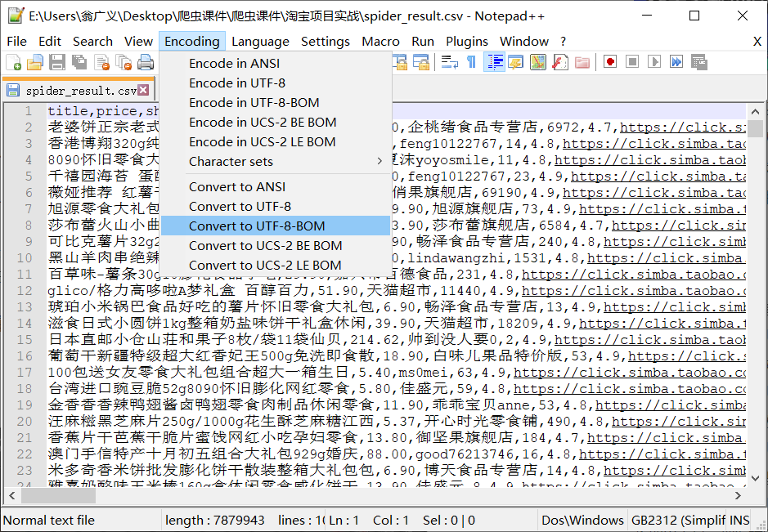Click the Save All toolbar icon
This screenshot has width=768, height=532.
point(79,62)
